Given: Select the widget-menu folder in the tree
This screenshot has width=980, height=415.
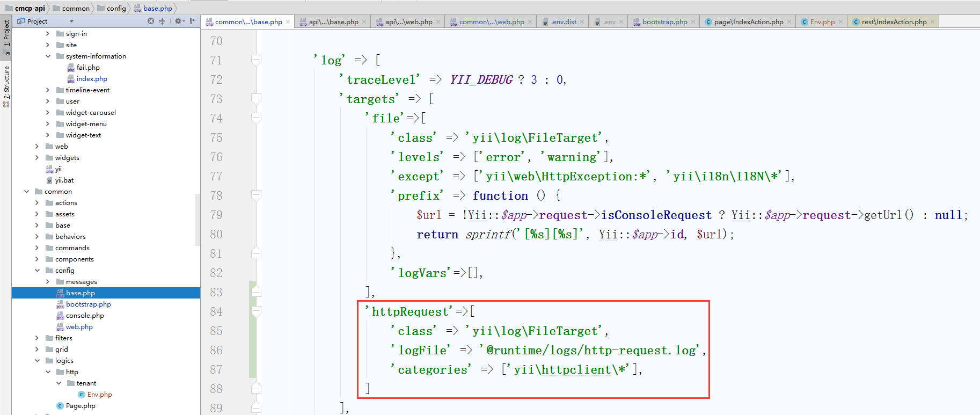Looking at the screenshot, I should click(x=86, y=124).
